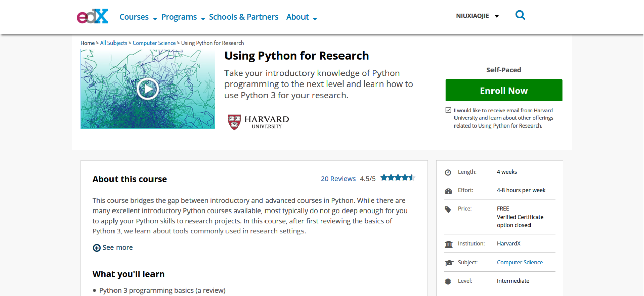The width and height of the screenshot is (644, 296).
Task: Click the 4.5/5 rating text
Action: click(x=368, y=179)
